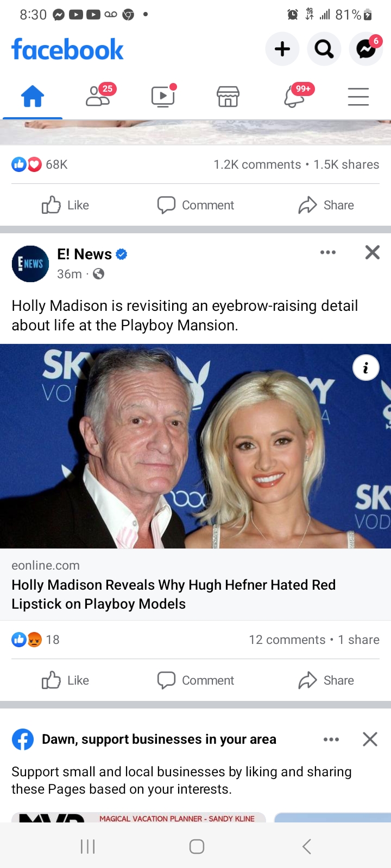This screenshot has height=868, width=391.
Task: Open options for E! News post
Action: coord(328,252)
